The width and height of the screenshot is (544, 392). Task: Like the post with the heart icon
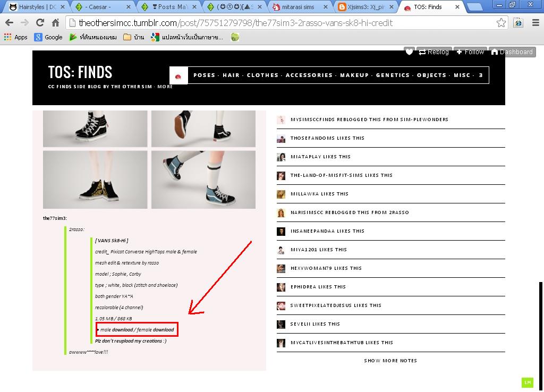click(x=410, y=52)
